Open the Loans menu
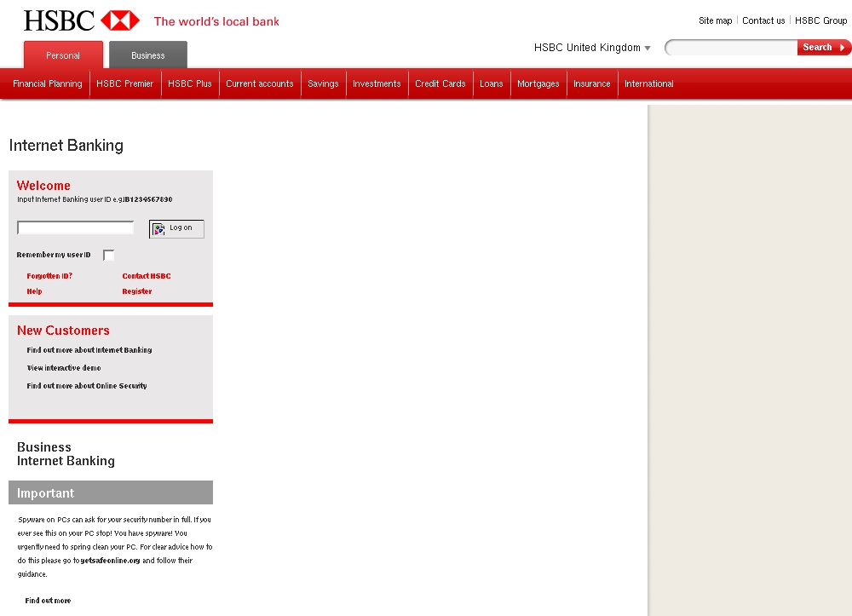 492,83
